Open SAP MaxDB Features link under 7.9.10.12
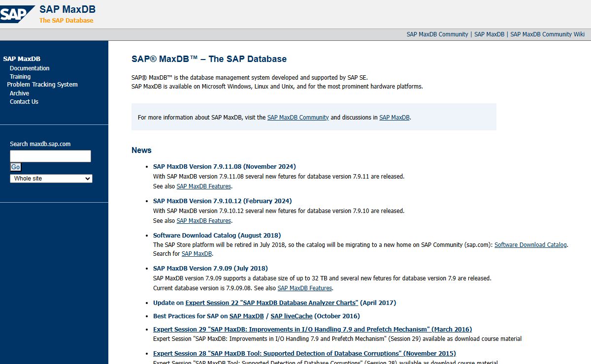The height and width of the screenshot is (364, 591). pyautogui.click(x=204, y=221)
